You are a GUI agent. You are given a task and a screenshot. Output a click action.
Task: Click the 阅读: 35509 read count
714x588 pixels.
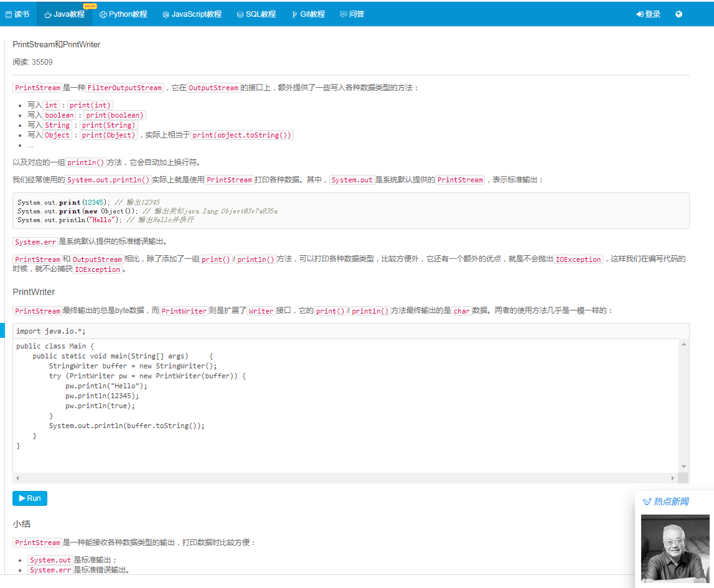coord(32,62)
